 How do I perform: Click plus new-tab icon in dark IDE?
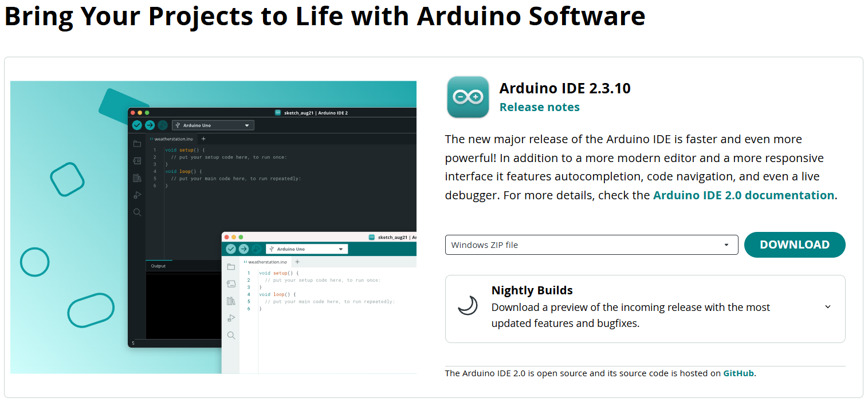203,139
